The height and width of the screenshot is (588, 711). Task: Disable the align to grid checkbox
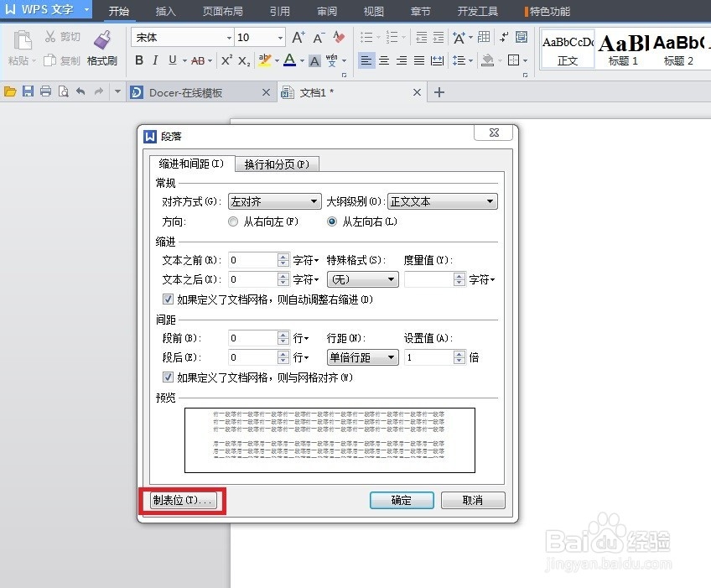click(x=168, y=377)
